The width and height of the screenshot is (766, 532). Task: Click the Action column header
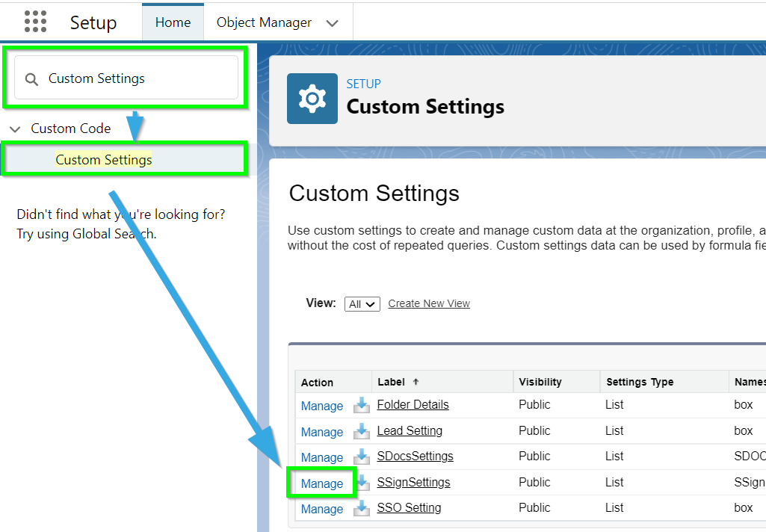point(317,383)
